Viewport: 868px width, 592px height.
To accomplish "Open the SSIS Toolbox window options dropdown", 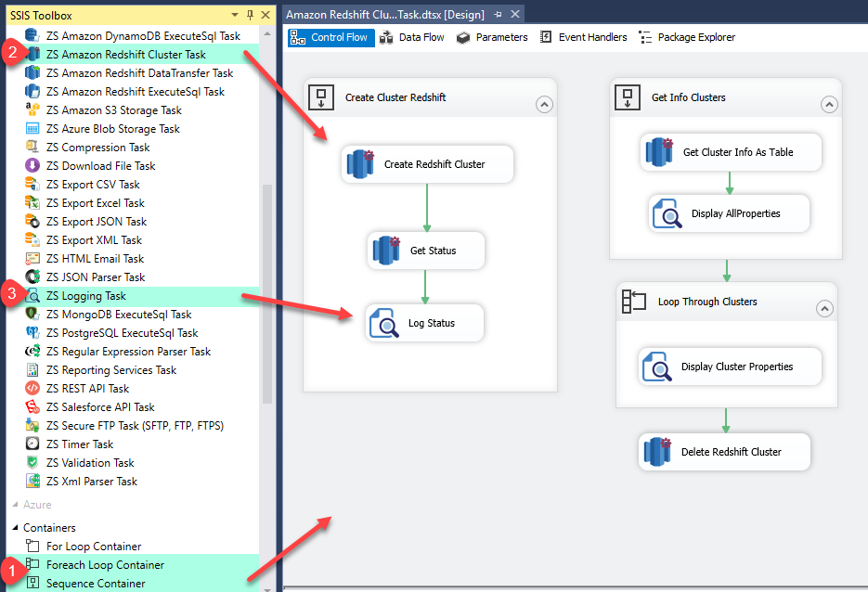I will (235, 15).
